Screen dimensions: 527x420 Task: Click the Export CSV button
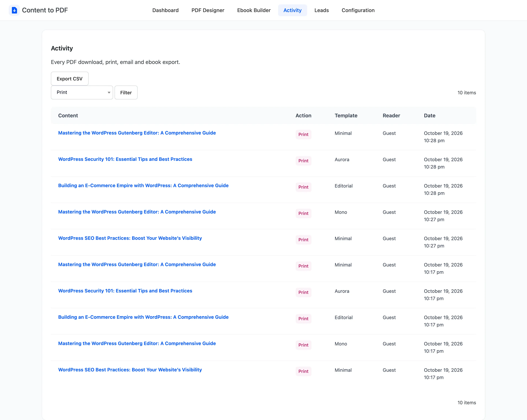[x=70, y=79]
